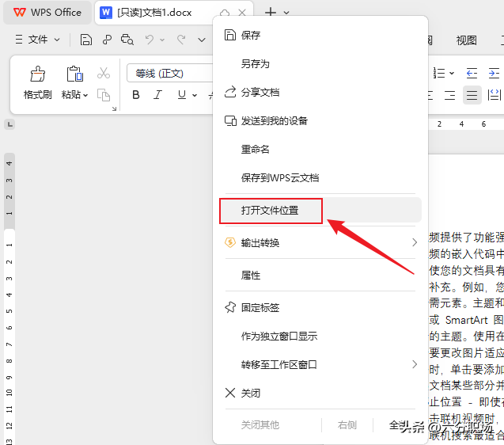Click 打开文件位置 menu entry
This screenshot has height=445, width=504.
click(x=320, y=211)
